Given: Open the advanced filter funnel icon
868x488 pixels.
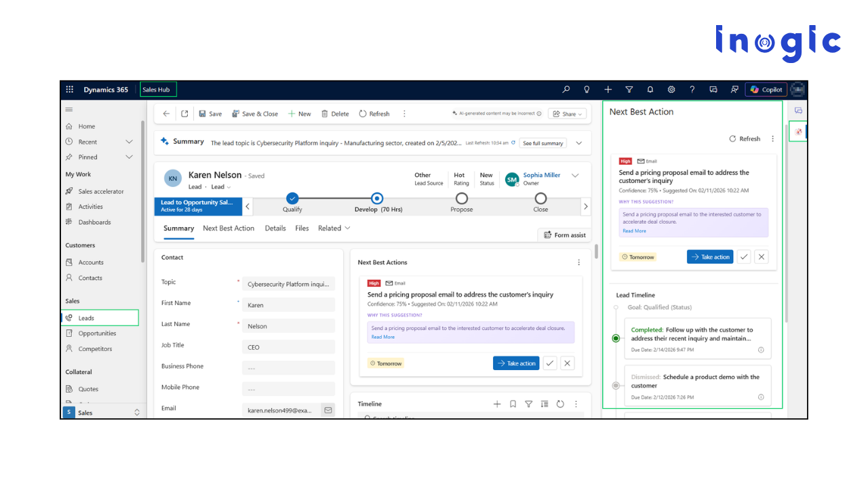Looking at the screenshot, I should pos(629,89).
